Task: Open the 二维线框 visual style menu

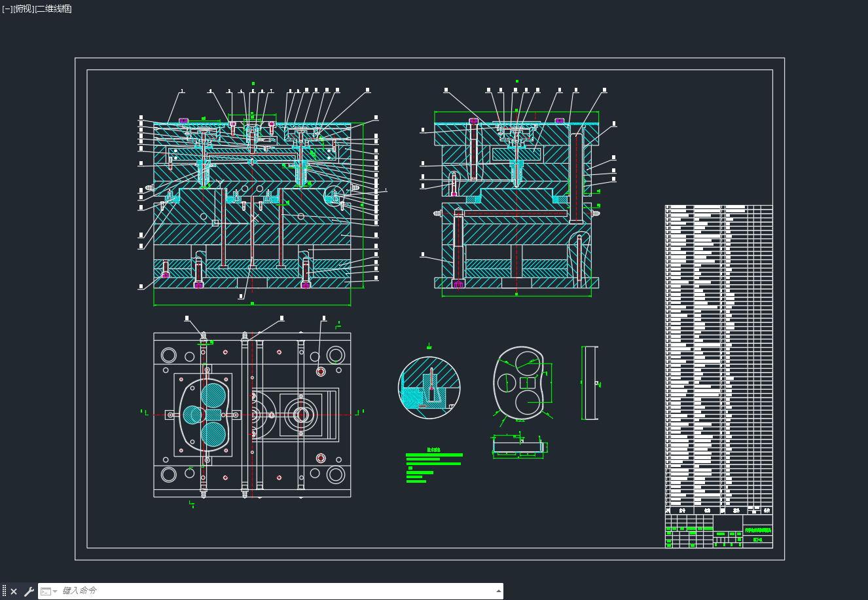Action: (54, 9)
